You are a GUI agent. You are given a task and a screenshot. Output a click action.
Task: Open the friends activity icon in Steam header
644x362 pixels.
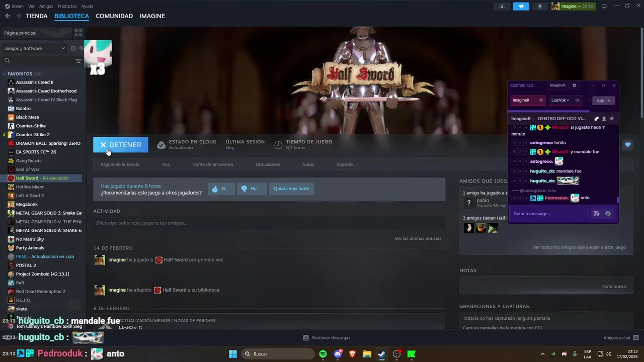pyautogui.click(x=502, y=6)
